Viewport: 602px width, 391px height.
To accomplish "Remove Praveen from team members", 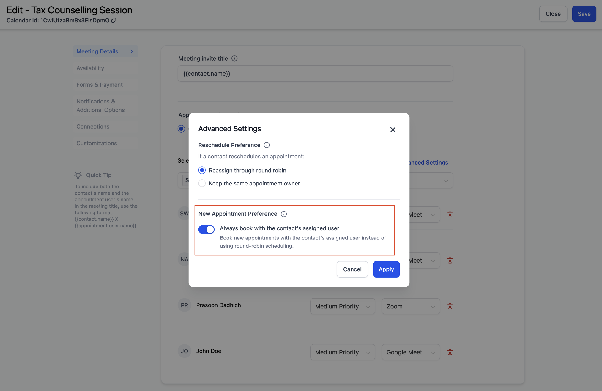I will pos(450,306).
